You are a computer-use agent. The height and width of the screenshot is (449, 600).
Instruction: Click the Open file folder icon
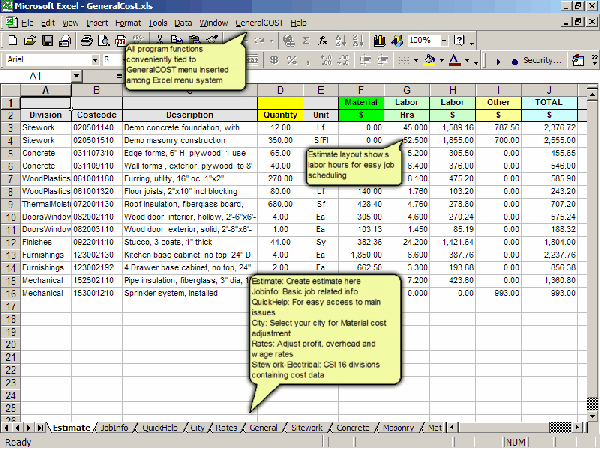pyautogui.click(x=31, y=40)
